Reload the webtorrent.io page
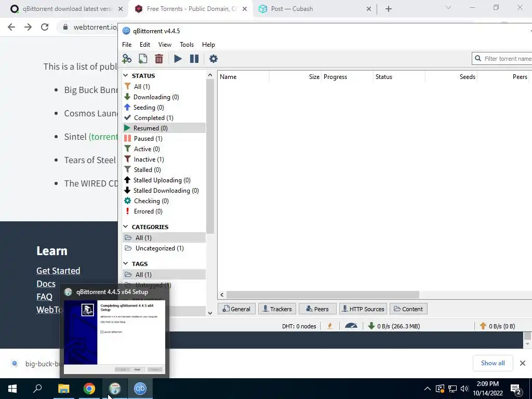The height and width of the screenshot is (399, 532). 45,27
